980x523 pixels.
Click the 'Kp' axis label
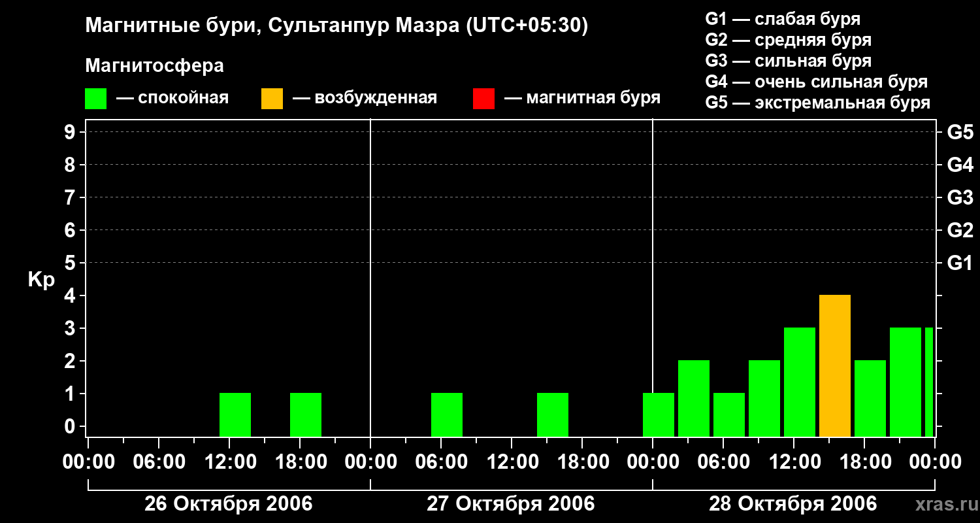coord(41,280)
